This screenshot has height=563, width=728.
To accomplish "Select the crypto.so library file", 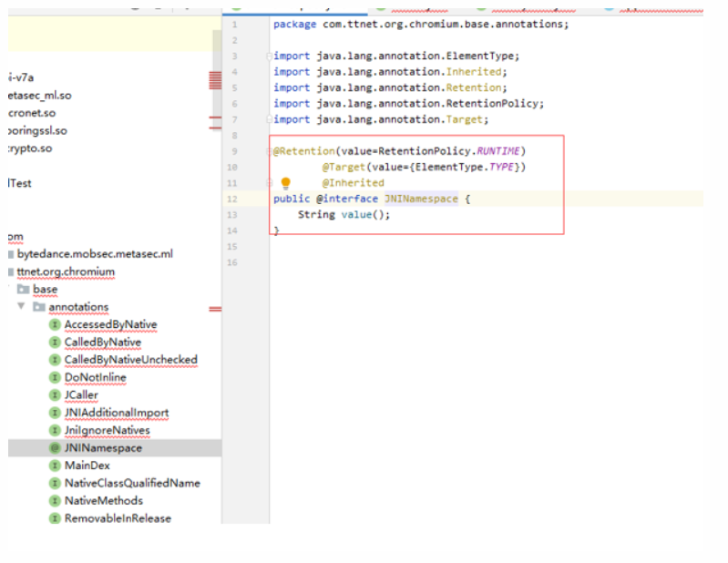I will (30, 148).
